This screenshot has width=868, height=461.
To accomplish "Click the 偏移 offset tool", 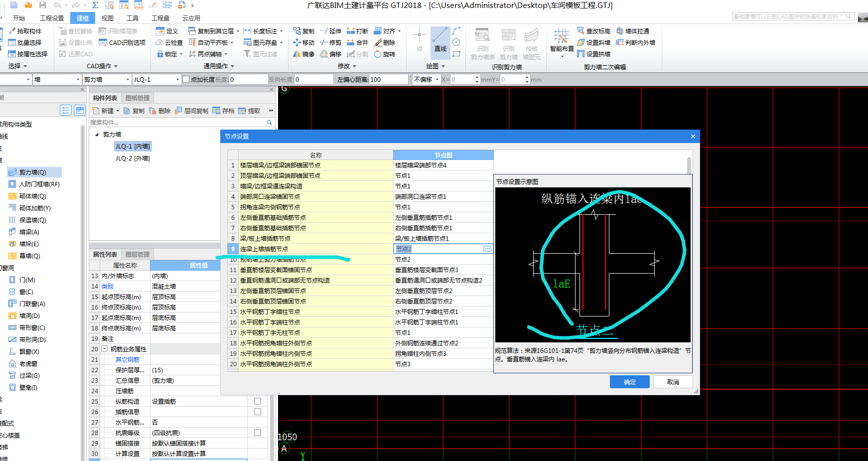I will (331, 54).
